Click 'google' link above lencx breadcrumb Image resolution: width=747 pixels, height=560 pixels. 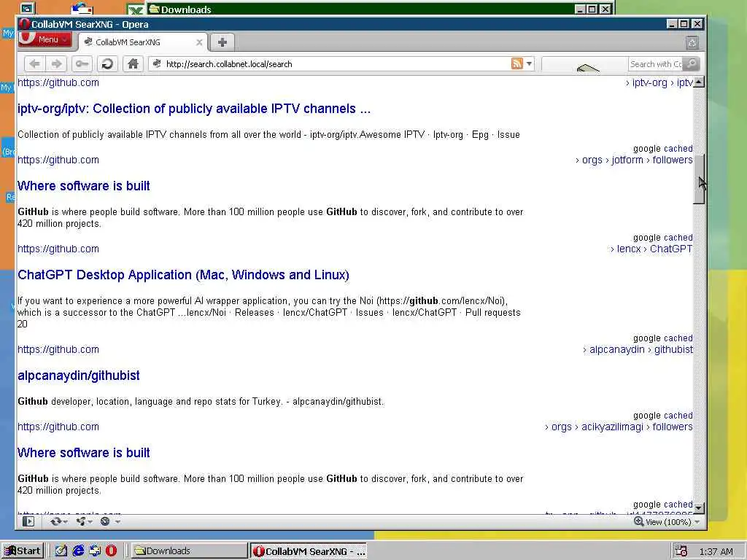click(646, 238)
